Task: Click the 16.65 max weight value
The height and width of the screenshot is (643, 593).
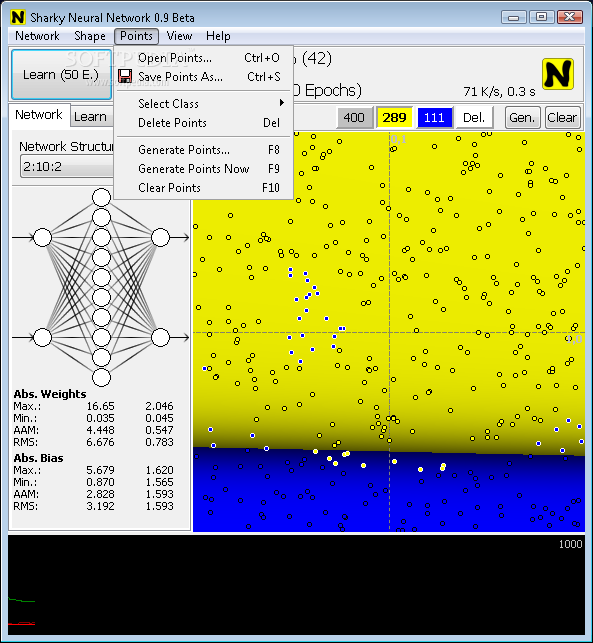Action: click(x=100, y=406)
